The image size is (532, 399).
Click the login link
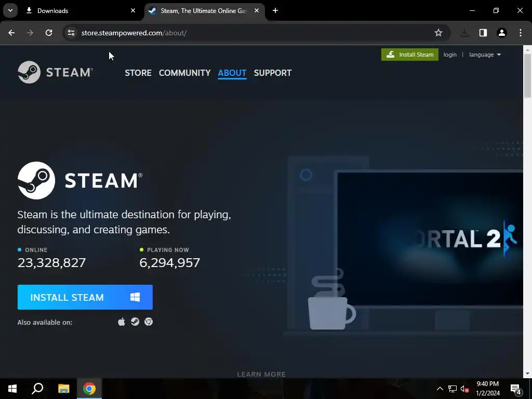(450, 55)
